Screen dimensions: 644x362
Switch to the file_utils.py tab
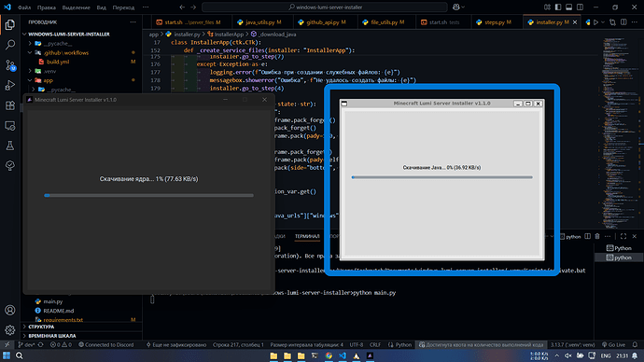(x=386, y=22)
